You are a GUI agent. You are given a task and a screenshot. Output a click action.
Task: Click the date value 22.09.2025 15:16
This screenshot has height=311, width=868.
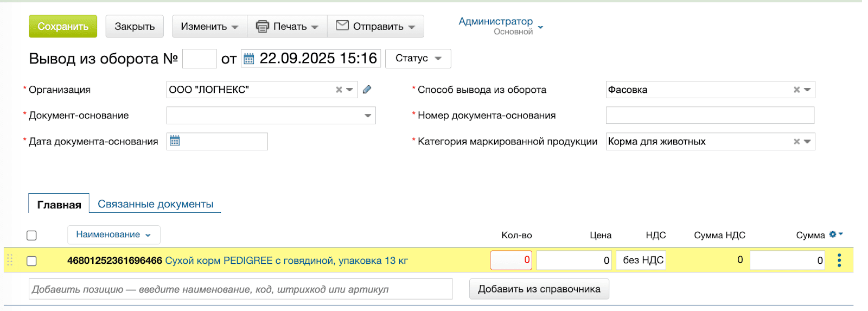[x=318, y=58]
